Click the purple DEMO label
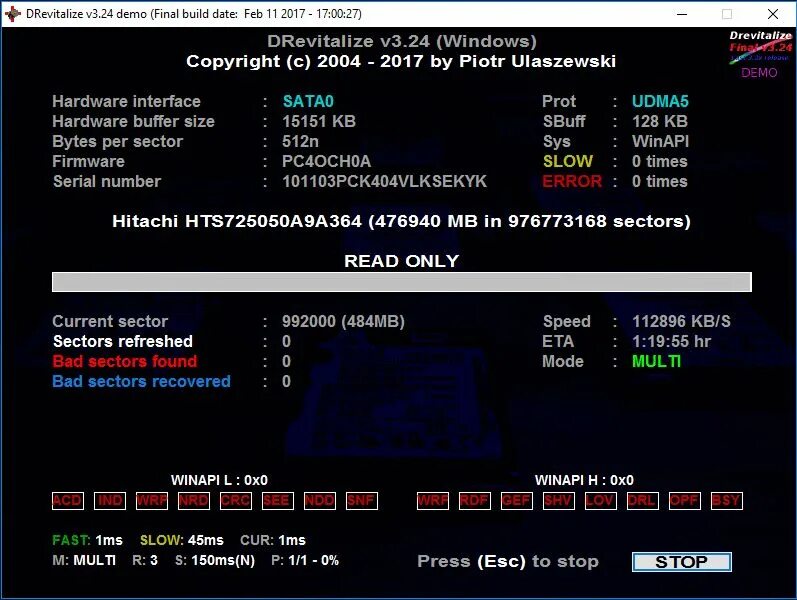The width and height of the screenshot is (797, 600). (759, 73)
